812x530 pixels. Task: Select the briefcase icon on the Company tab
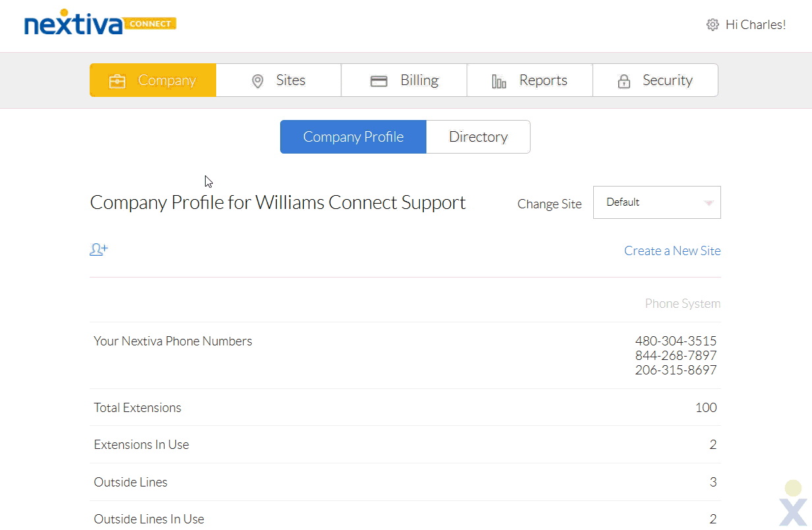pyautogui.click(x=117, y=80)
